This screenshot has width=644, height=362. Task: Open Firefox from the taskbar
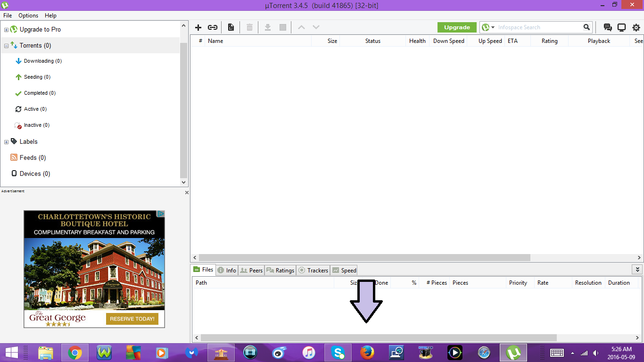pyautogui.click(x=367, y=353)
